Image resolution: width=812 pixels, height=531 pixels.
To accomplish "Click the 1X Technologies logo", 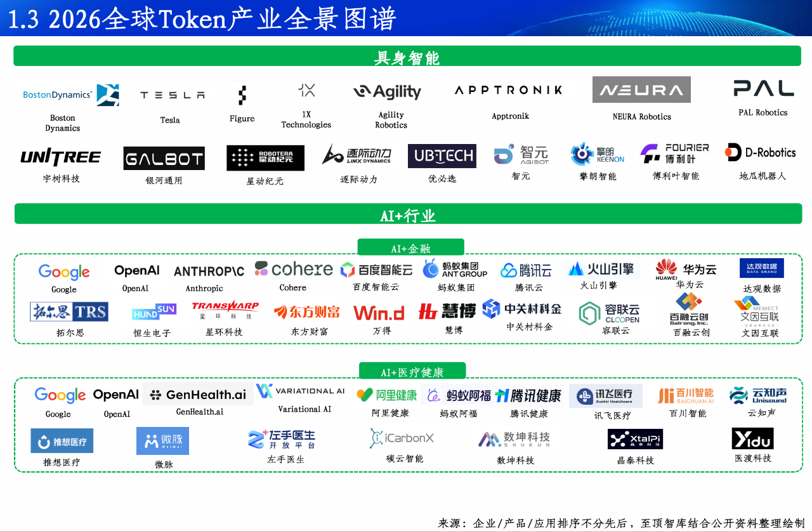I will pos(306,90).
